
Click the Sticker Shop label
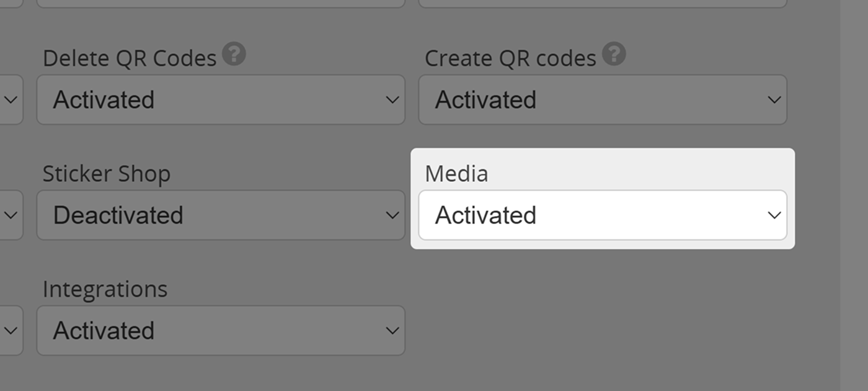point(107,174)
